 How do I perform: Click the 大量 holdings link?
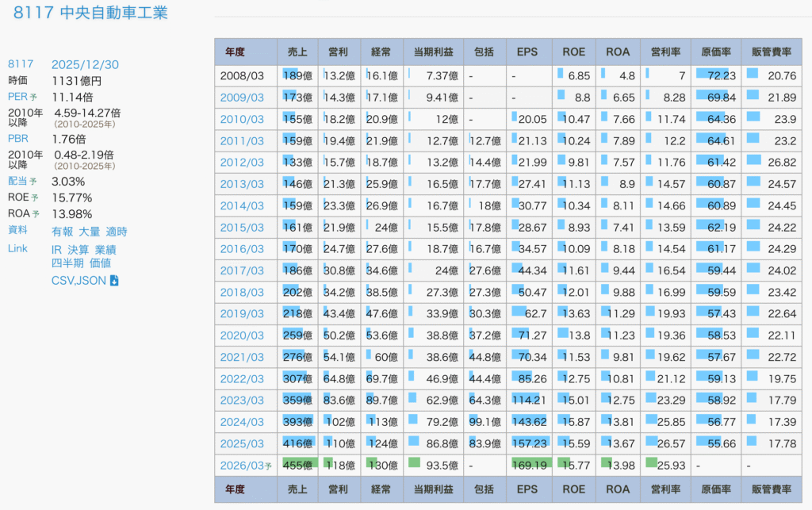tap(89, 232)
